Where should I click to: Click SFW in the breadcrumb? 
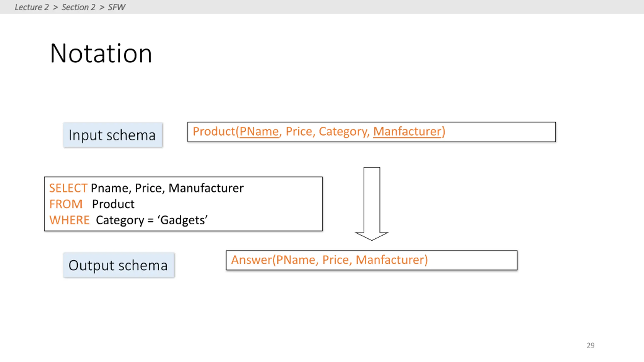116,7
